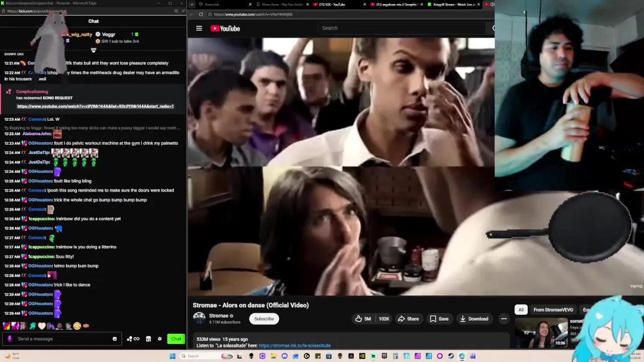Screen dimensions: 644x362
Task: Open the YouTube hamburger guide menu
Action: (199, 28)
